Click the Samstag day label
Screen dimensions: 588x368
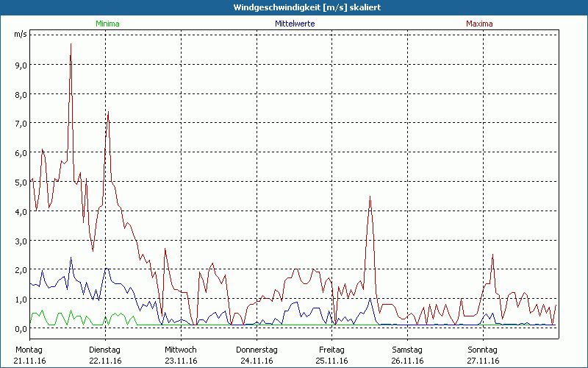pyautogui.click(x=408, y=349)
